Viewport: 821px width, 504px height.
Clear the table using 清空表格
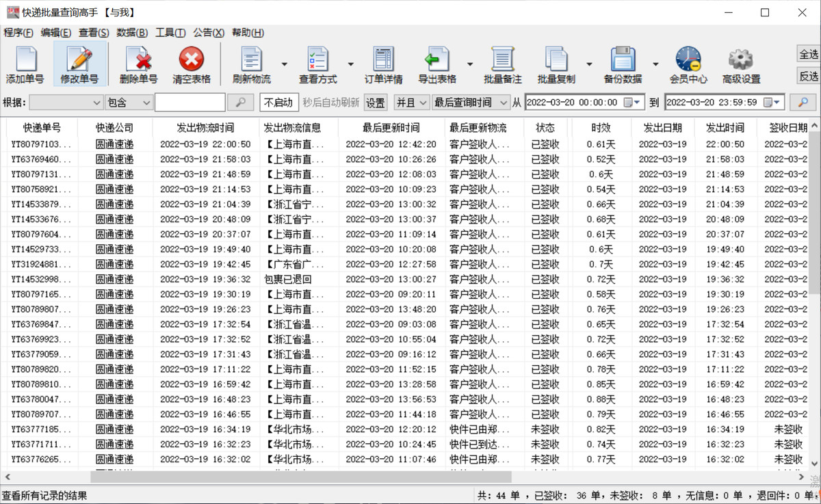(190, 64)
